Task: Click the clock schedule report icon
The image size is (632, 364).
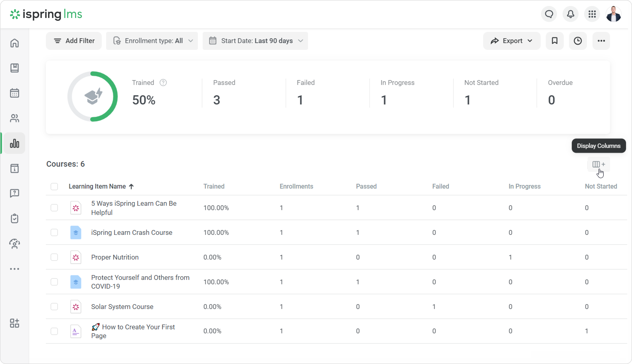Action: click(578, 41)
